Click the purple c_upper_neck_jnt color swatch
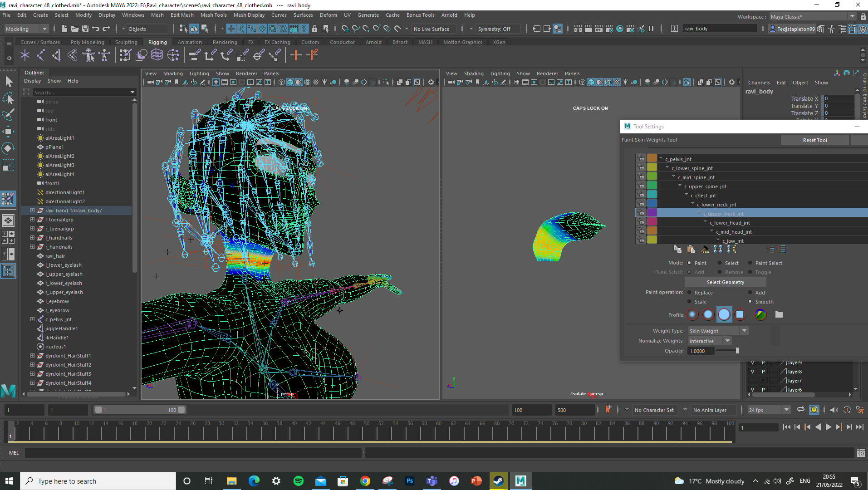Screen dimensions: 868x490 pos(652,213)
